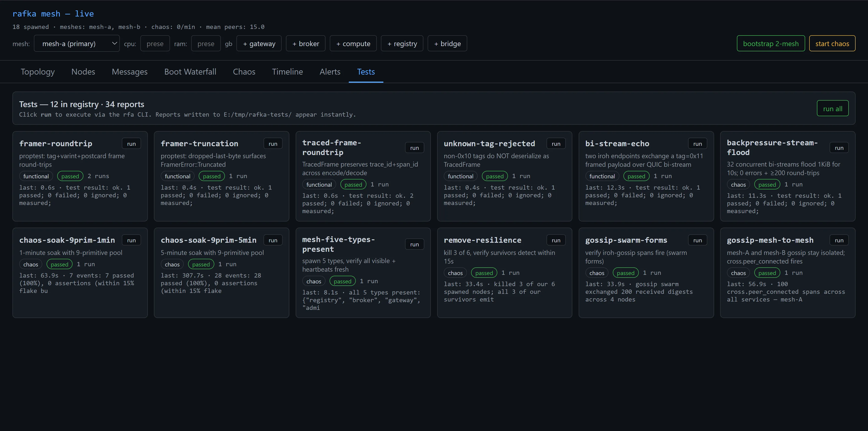
Task: Click the chaos tag on chaos-soak-9prim-1min
Action: 31,264
